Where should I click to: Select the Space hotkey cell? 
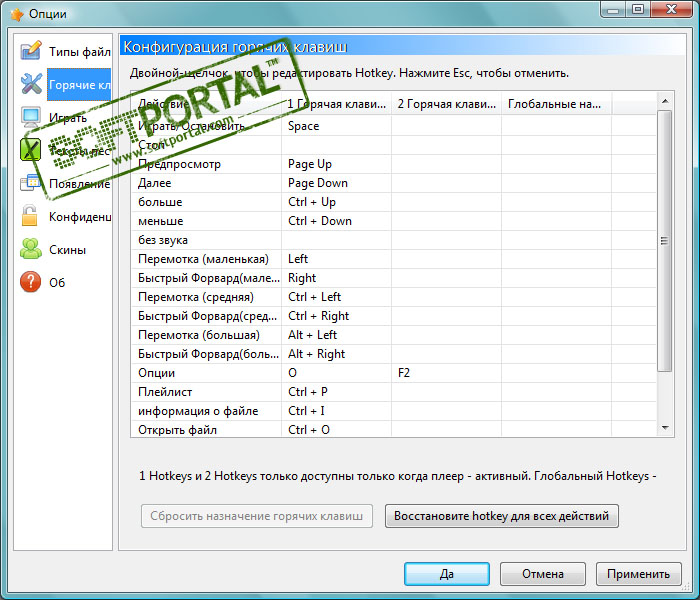pyautogui.click(x=337, y=126)
